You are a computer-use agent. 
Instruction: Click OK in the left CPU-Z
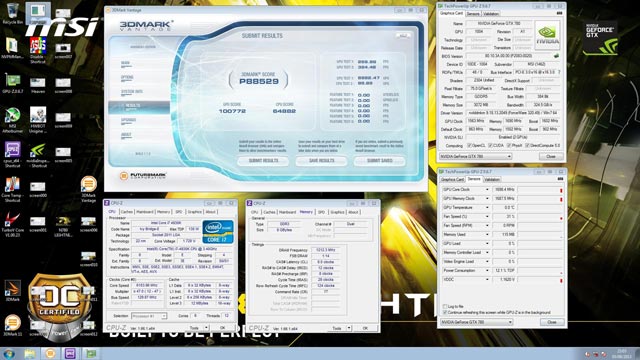click(222, 328)
